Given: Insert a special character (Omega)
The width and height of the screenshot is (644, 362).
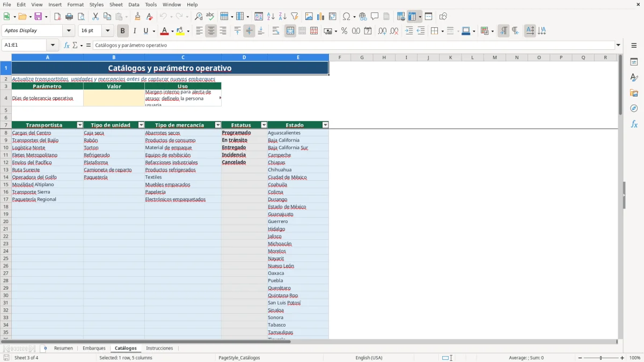Looking at the screenshot, I should 347,17.
